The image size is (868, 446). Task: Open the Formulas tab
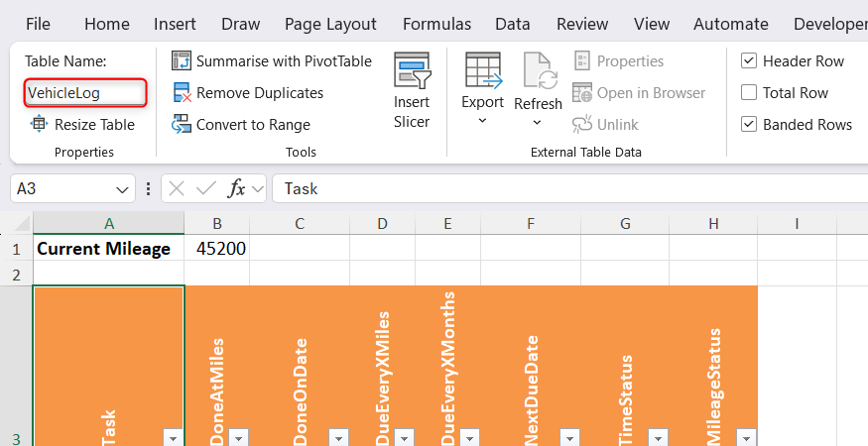(436, 25)
